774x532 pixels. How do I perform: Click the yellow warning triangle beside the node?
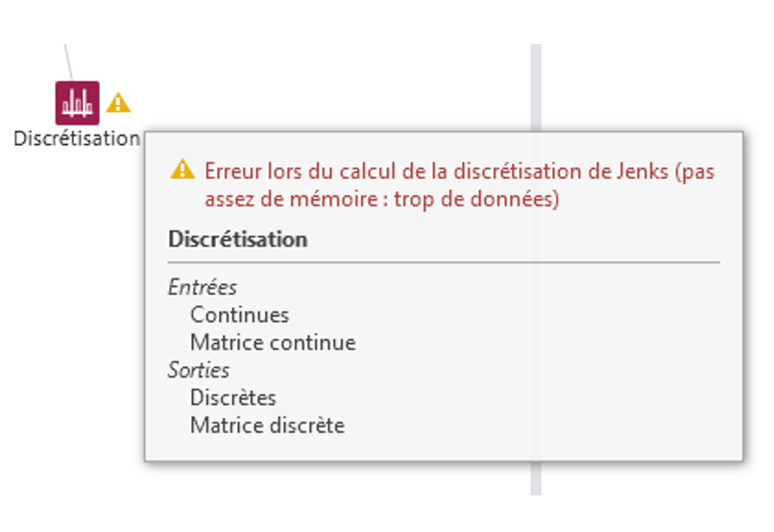tap(118, 103)
